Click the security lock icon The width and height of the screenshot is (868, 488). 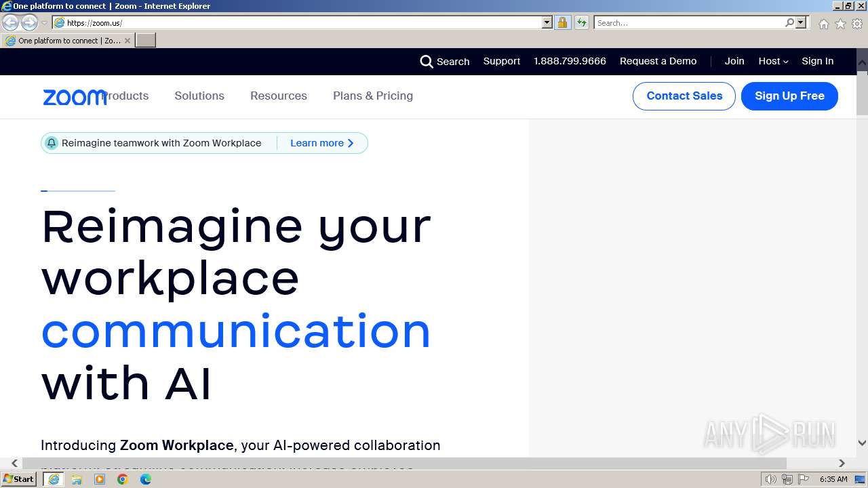click(x=562, y=22)
